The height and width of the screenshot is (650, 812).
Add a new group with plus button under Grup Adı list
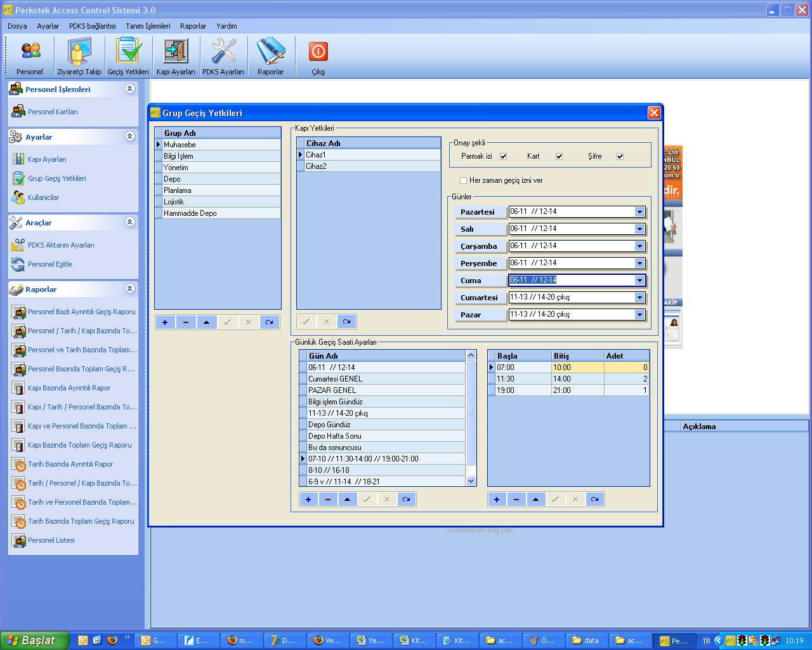click(x=165, y=322)
